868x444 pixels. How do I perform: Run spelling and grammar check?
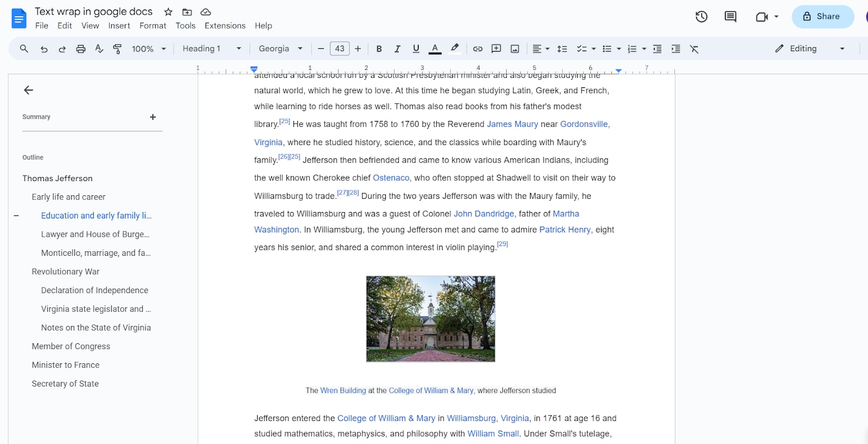(99, 49)
